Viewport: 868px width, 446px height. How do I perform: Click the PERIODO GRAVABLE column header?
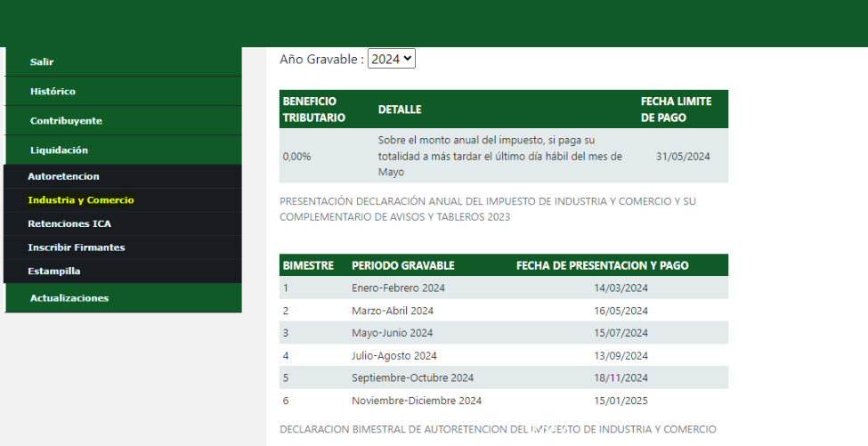403,265
